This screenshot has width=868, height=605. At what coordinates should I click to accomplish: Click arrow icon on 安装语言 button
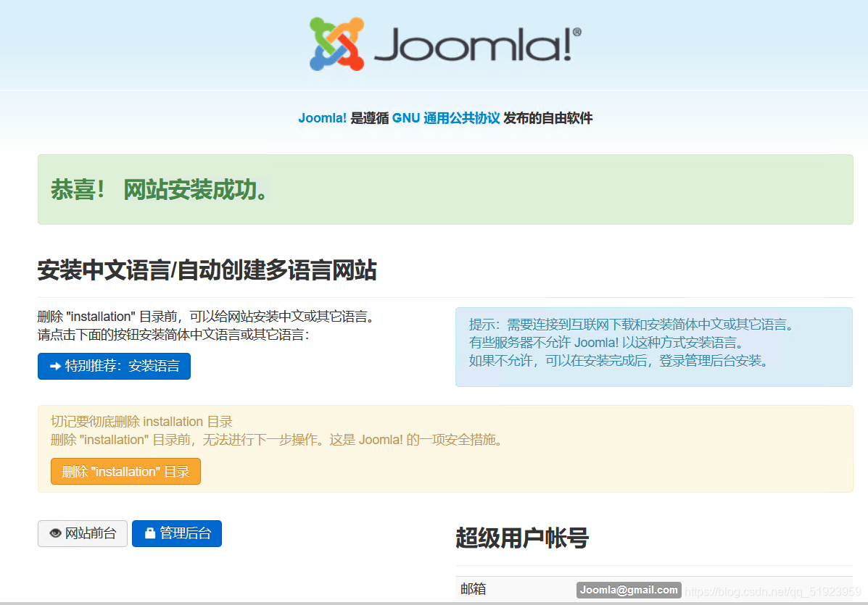55,366
